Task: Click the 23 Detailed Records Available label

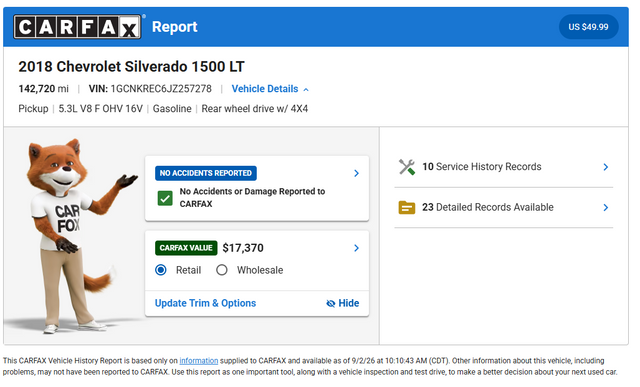Action: (488, 207)
